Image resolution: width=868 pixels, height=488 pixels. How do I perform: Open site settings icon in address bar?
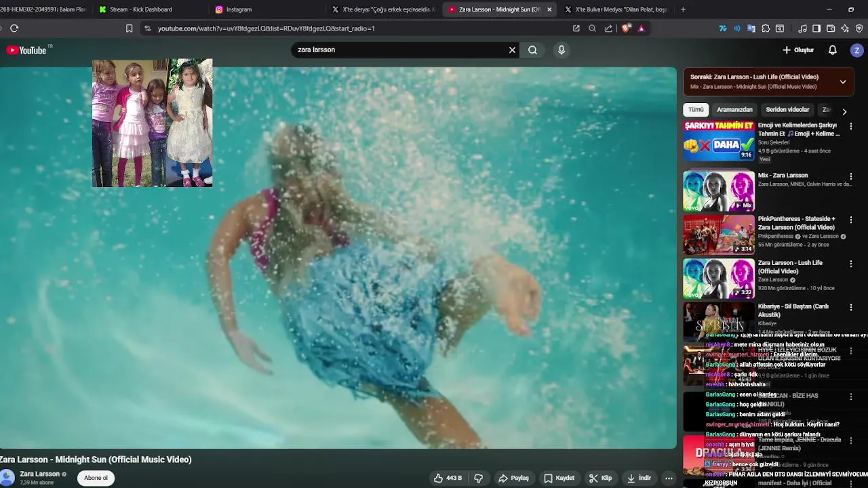147,28
